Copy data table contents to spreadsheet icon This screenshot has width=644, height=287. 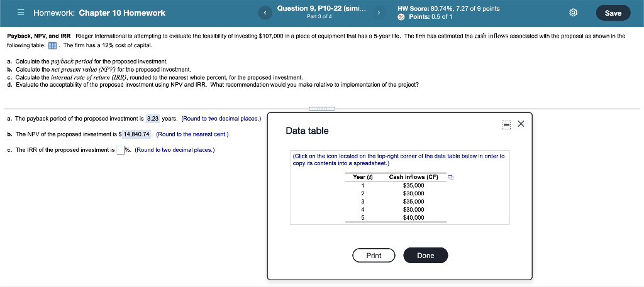click(x=450, y=178)
